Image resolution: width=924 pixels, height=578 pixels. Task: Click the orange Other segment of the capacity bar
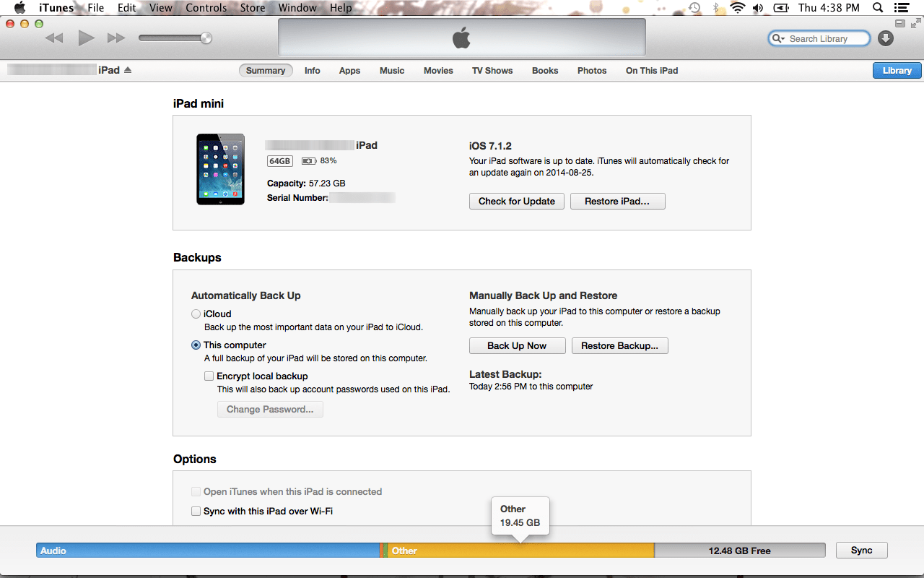pyautogui.click(x=520, y=550)
